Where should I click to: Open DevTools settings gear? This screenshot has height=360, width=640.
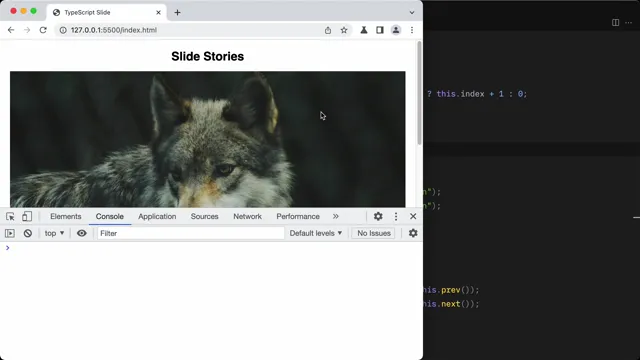click(x=378, y=216)
